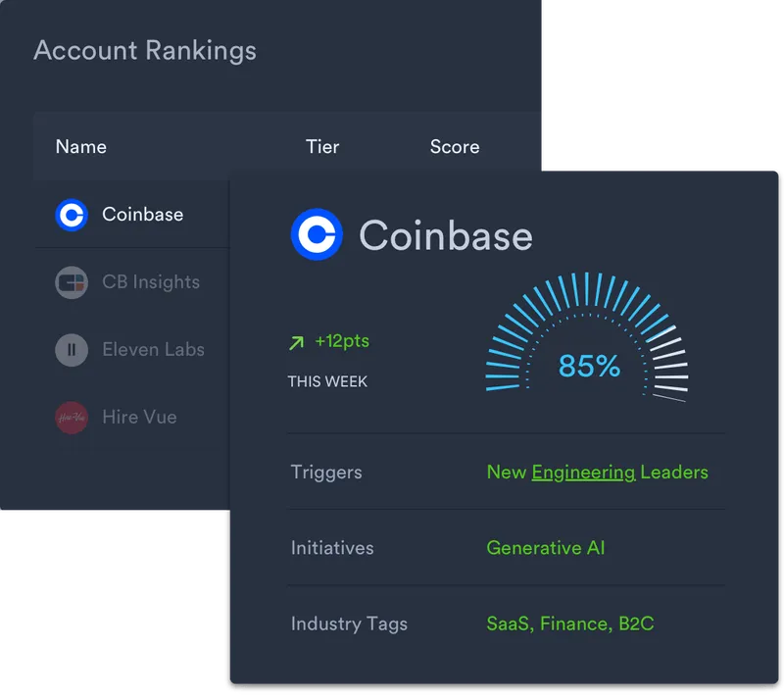Click the Account Rankings heading

[x=145, y=51]
